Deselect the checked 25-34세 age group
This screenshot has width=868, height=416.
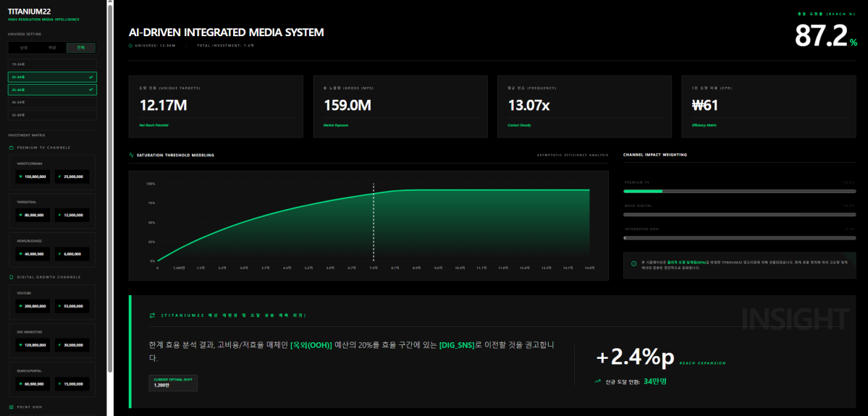(52, 77)
